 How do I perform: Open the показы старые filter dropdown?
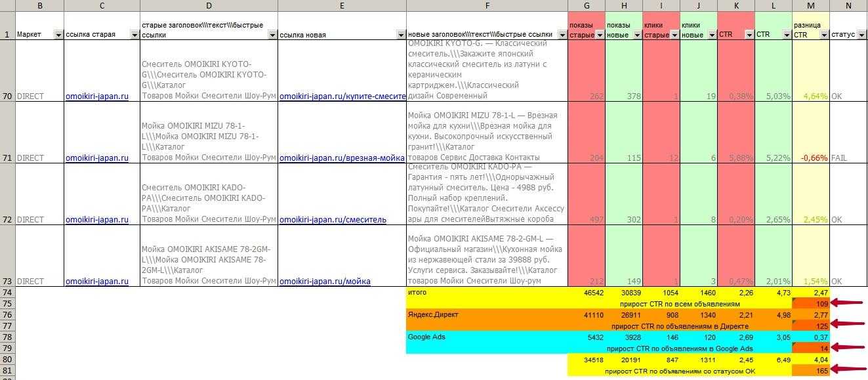point(599,35)
